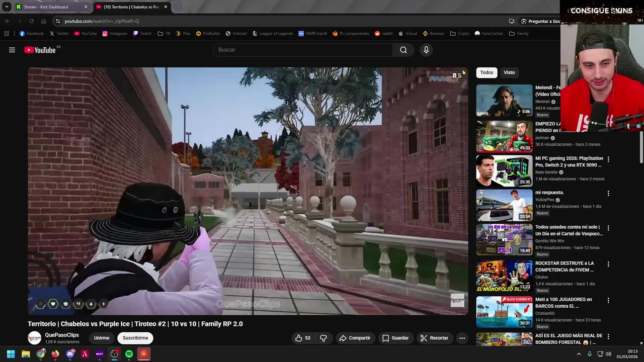644x362 pixels.
Task: Go back with the browser back arrow
Action: coord(7,21)
